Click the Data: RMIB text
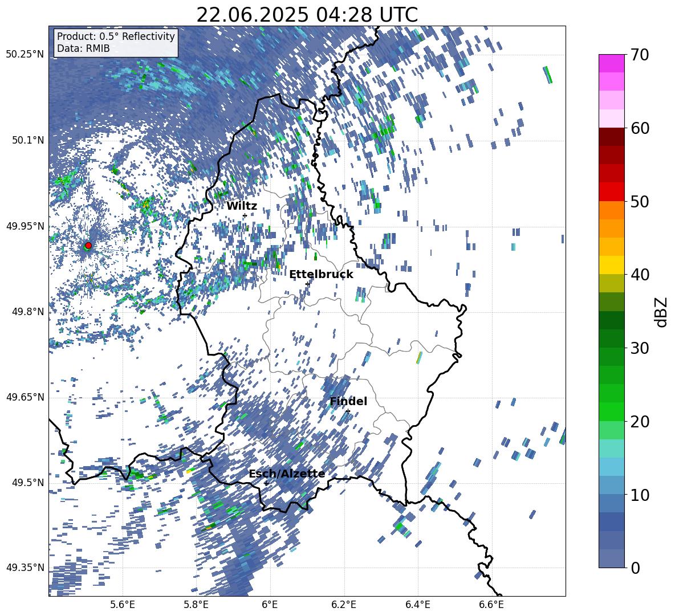The width and height of the screenshot is (675, 616). click(x=83, y=48)
